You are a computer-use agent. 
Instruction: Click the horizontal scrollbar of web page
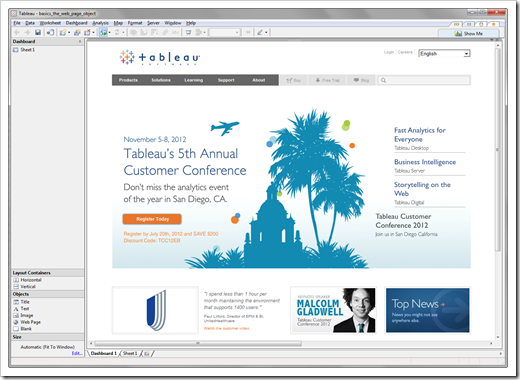pyautogui.click(x=198, y=343)
